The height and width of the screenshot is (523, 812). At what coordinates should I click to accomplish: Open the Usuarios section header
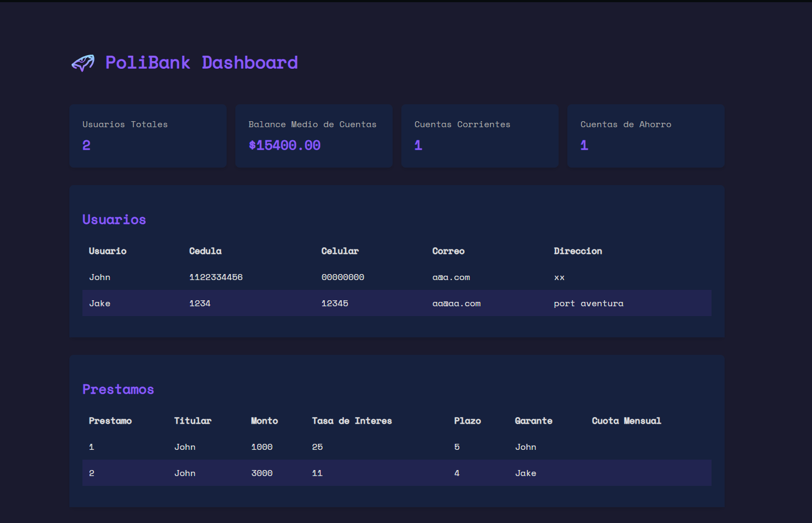pyautogui.click(x=114, y=219)
